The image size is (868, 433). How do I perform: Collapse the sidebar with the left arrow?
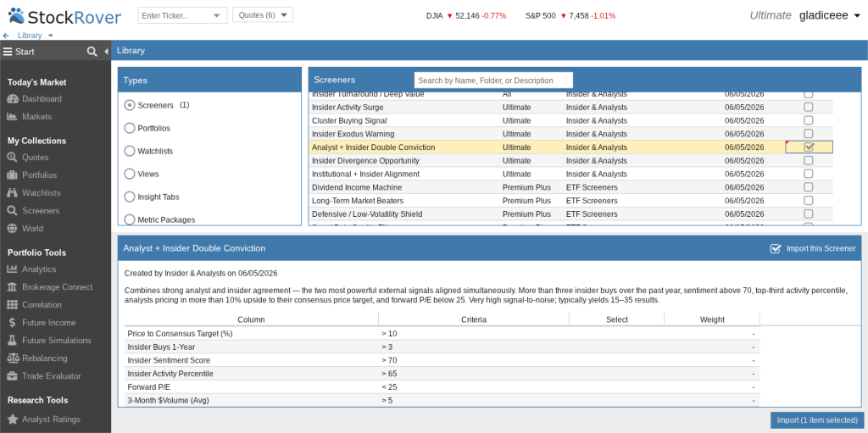point(106,52)
